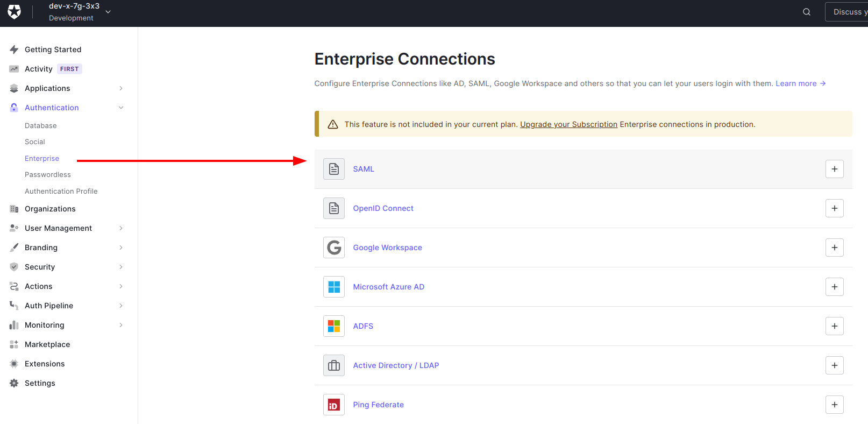Screen dimensions: 868x424
Task: Click the OpenID Connect document icon
Action: pyautogui.click(x=334, y=208)
